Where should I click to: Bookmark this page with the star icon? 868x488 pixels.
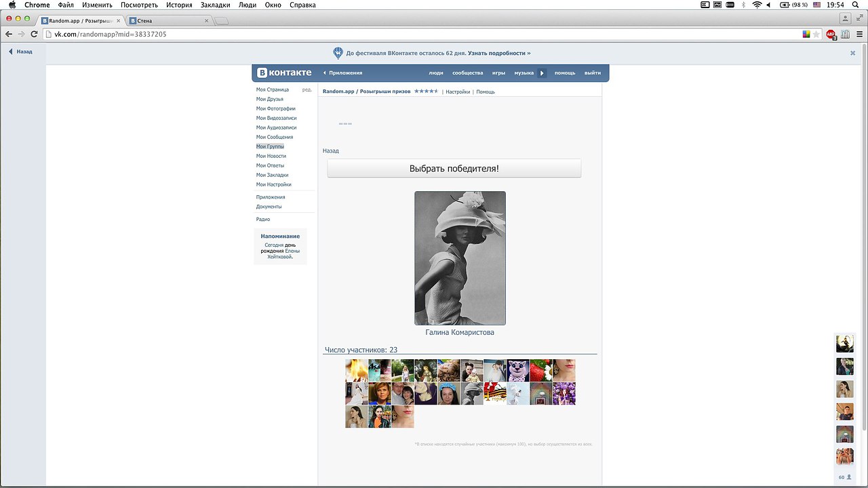(x=816, y=34)
